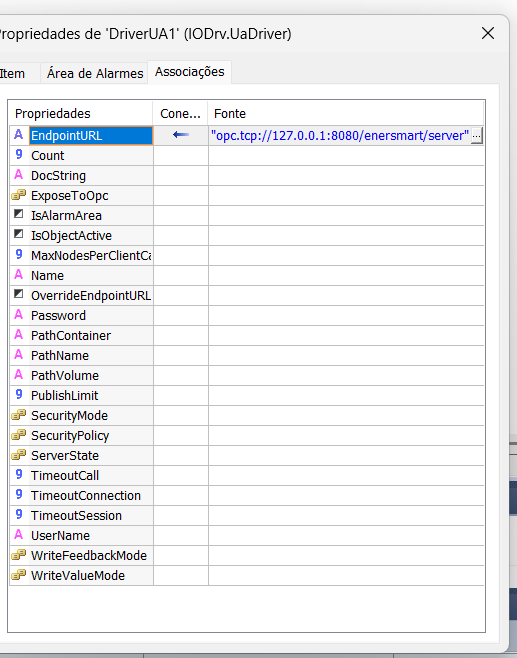Click the numeric icon beside Count
Image resolution: width=517 pixels, height=658 pixels.
(x=19, y=154)
